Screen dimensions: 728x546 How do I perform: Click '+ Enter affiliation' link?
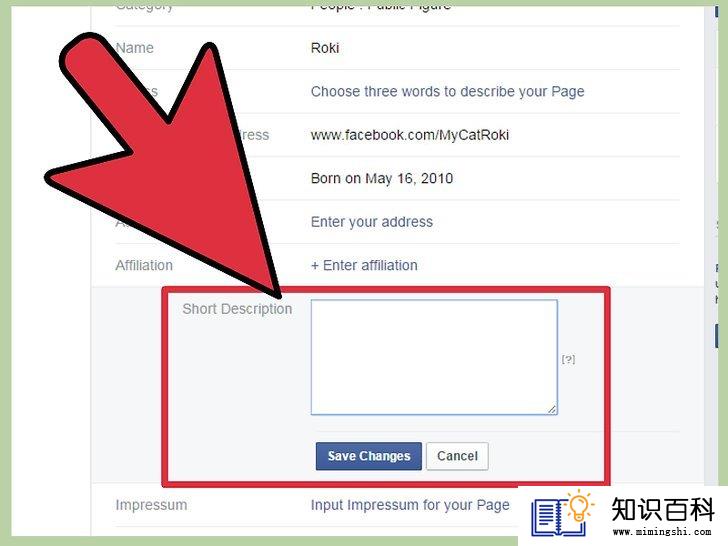tap(364, 266)
